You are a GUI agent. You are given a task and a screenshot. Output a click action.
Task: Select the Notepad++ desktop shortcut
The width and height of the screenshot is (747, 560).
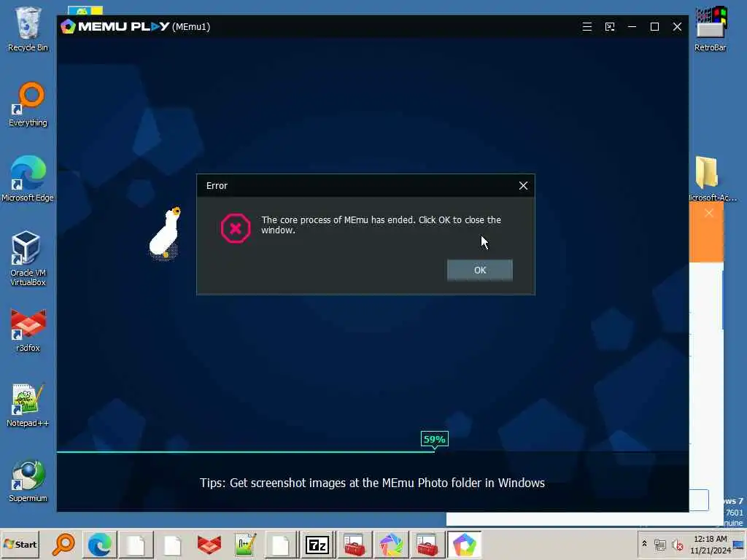(28, 405)
